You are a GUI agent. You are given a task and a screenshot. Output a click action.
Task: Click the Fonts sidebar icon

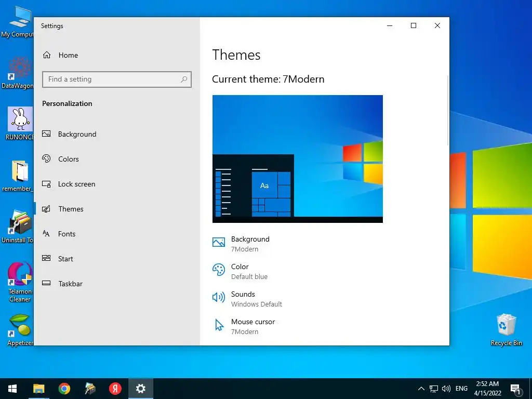tap(46, 233)
